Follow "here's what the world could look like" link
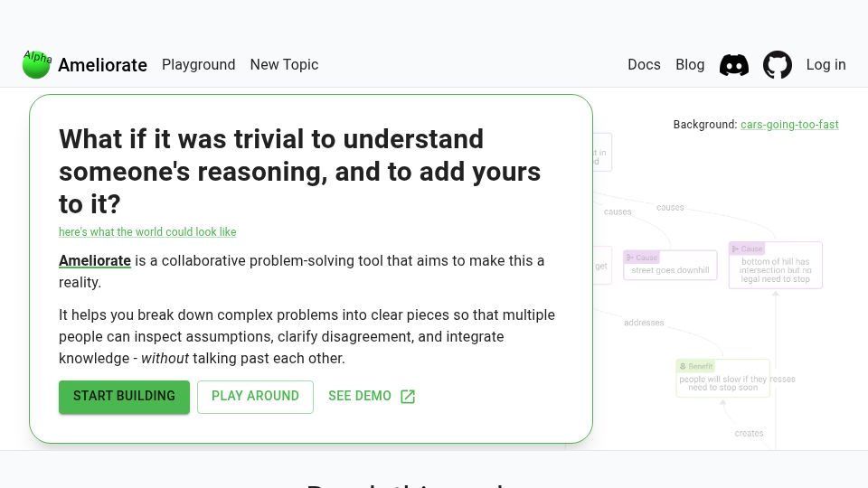Viewport: 868px width, 488px height. [x=147, y=232]
